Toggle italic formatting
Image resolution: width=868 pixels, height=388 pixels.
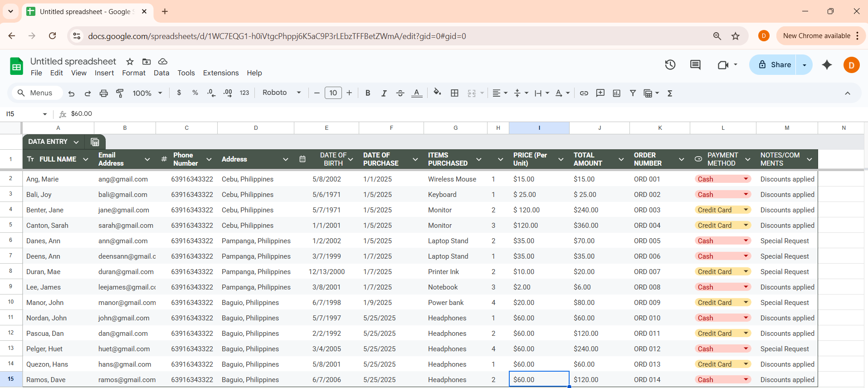point(384,93)
